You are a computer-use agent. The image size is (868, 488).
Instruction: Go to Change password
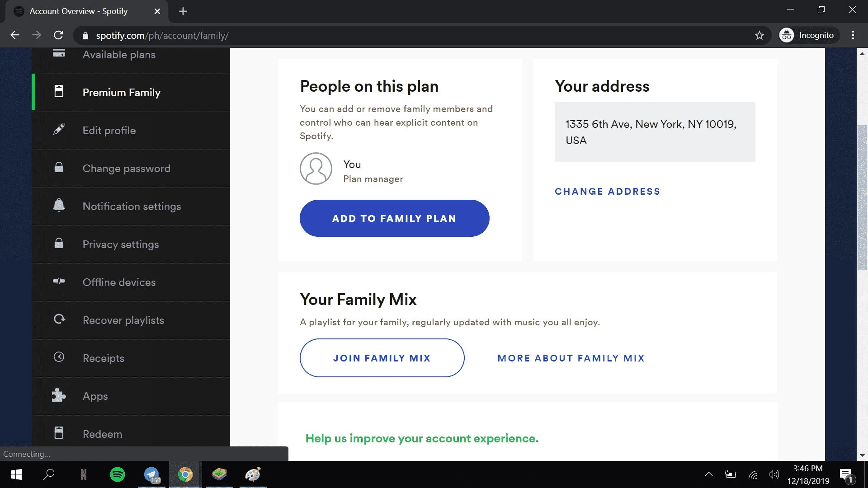click(x=131, y=169)
